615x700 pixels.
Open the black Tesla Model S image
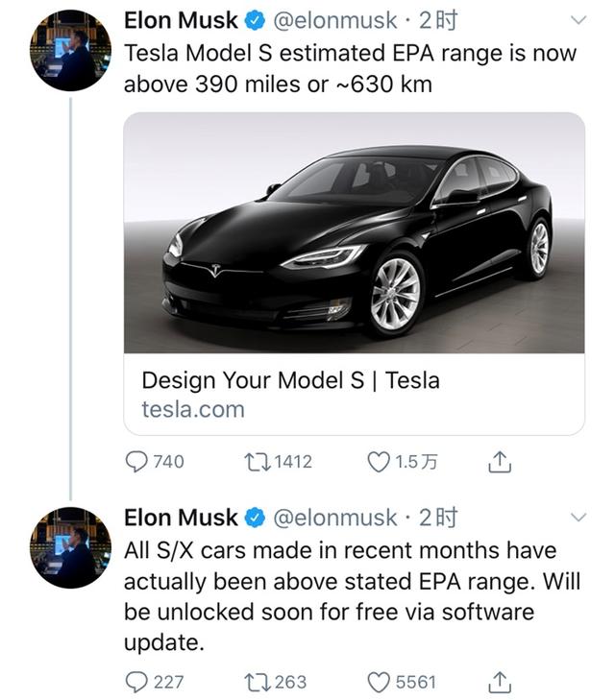tap(354, 232)
